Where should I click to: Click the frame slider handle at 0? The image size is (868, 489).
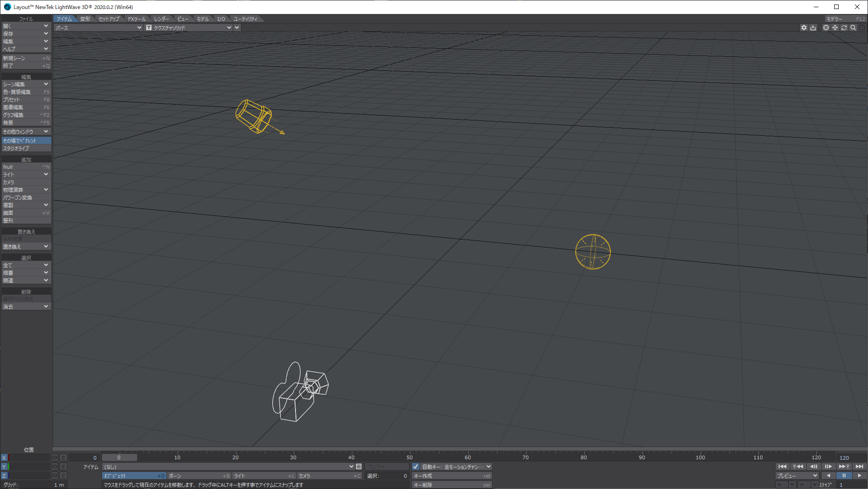[119, 457]
